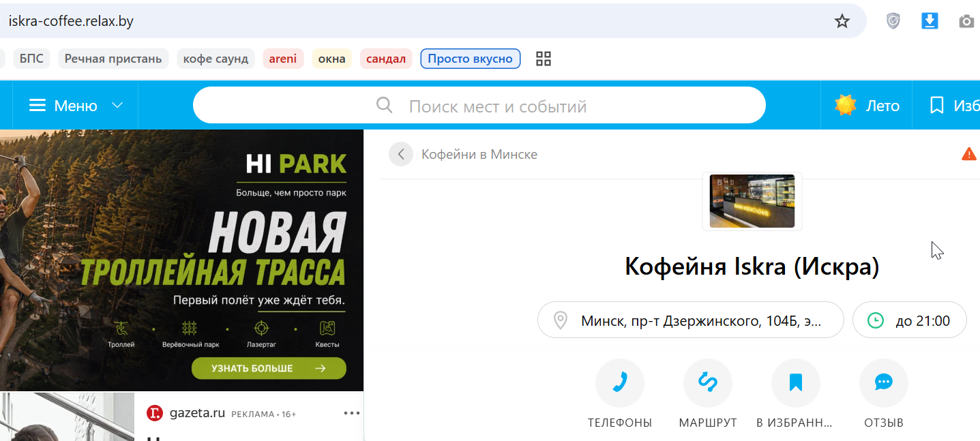The image size is (980, 441).
Task: Click the Меню label in header
Action: [x=76, y=106]
